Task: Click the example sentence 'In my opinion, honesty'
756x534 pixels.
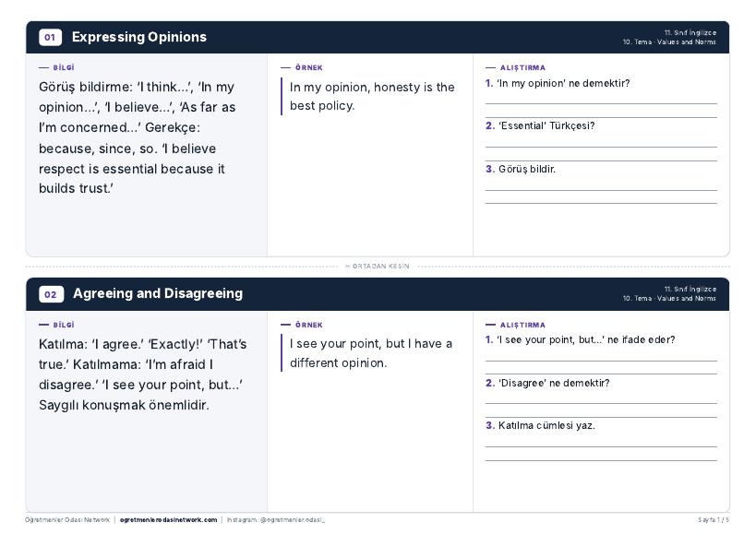Action: (372, 96)
